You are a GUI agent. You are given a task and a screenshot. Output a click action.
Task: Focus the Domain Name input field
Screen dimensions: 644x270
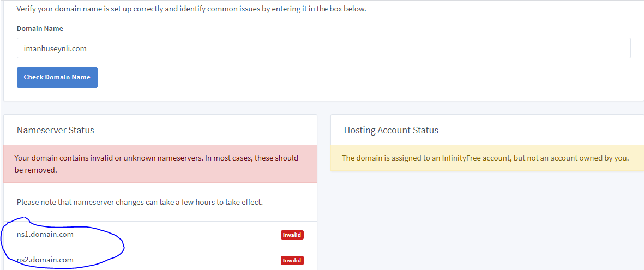coord(323,48)
